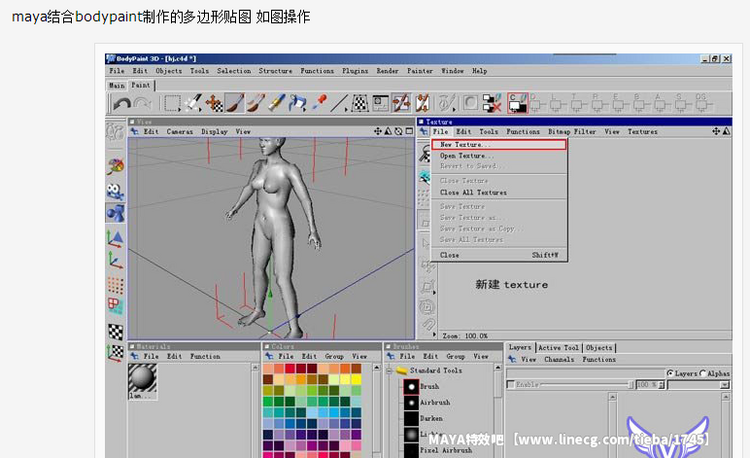Screen dimensions: 750x458
Task: Switch to the Paint toolbar tab
Action: (141, 85)
